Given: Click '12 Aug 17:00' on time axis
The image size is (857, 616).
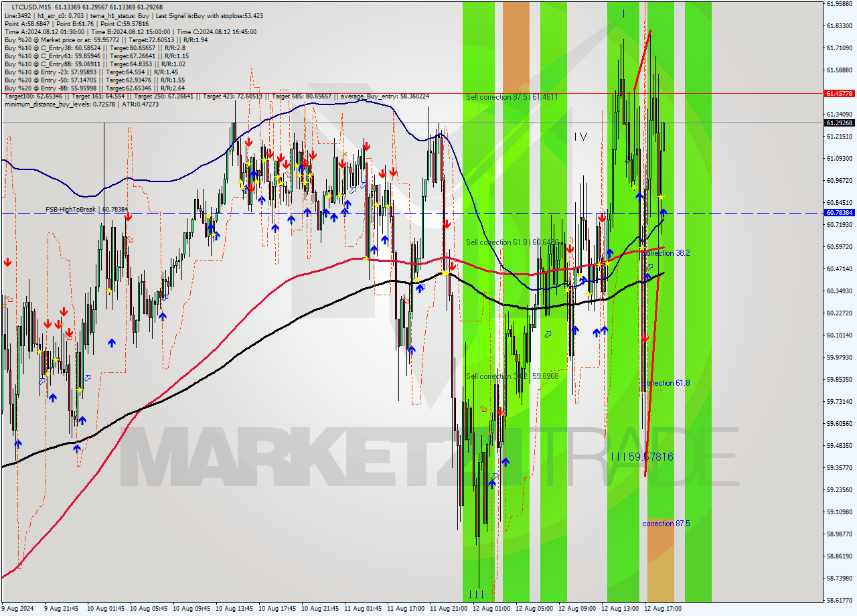Looking at the screenshot, I should tap(663, 609).
